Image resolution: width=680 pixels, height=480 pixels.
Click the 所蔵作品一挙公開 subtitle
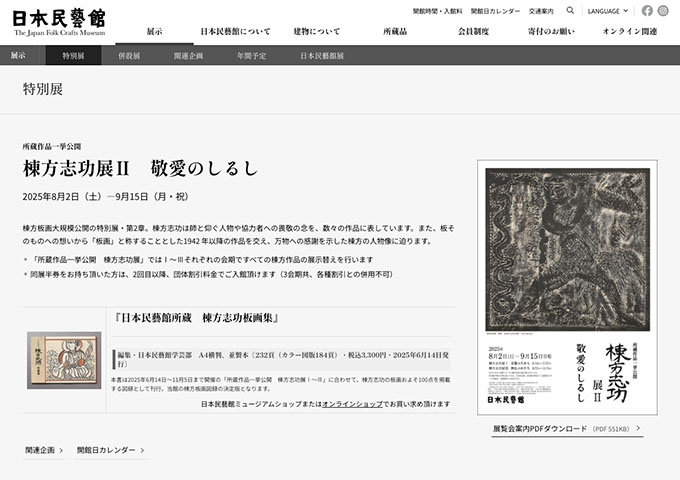pos(52,147)
